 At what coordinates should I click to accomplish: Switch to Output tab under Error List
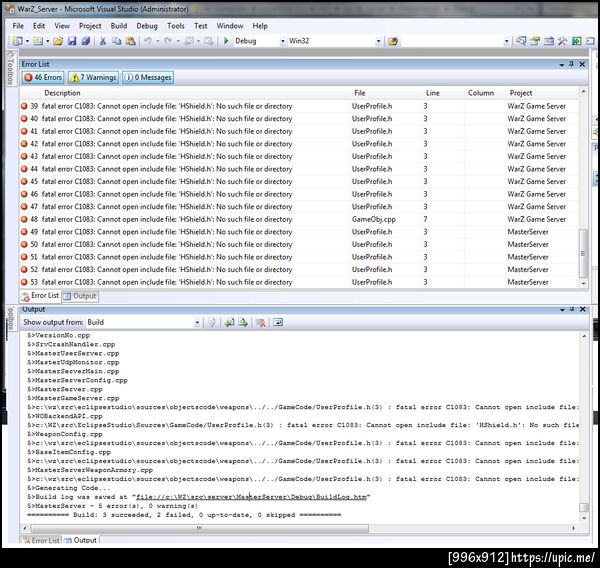click(x=80, y=296)
